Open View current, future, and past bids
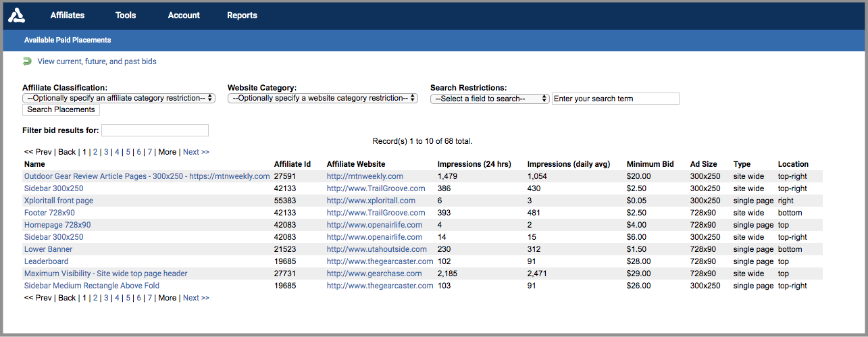Viewport: 868px width, 337px height. coord(97,61)
